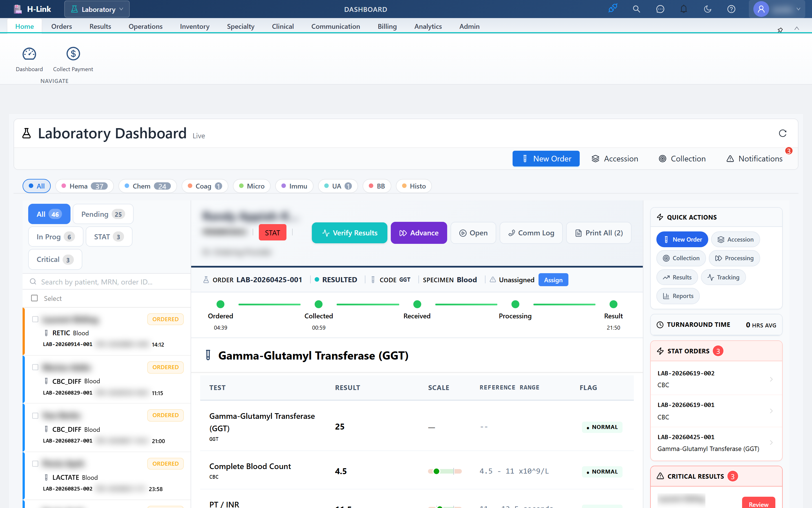Open Notifications with badge 3

pyautogui.click(x=754, y=159)
